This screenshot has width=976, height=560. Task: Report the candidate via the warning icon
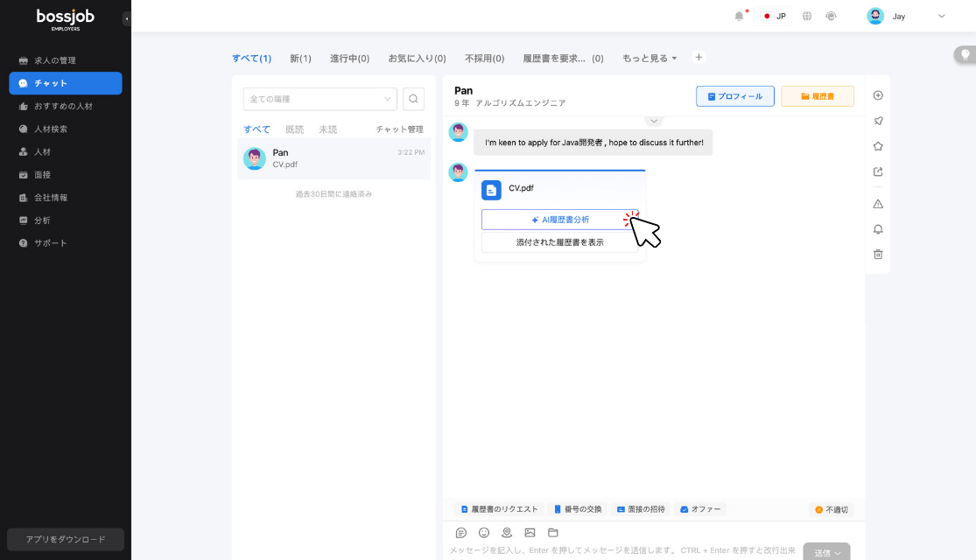877,203
